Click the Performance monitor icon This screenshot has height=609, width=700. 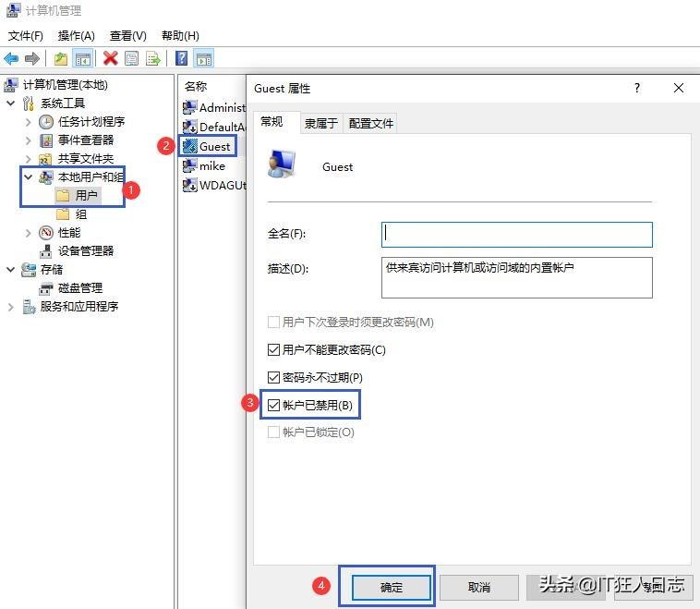pyautogui.click(x=46, y=232)
